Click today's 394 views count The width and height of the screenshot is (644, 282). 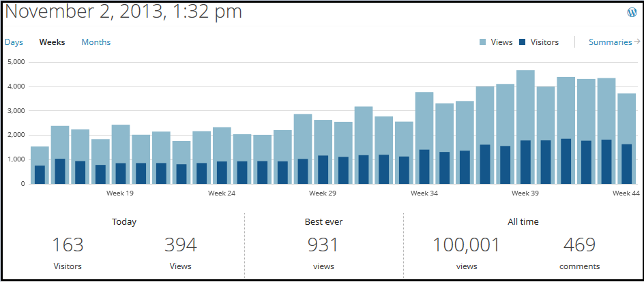pyautogui.click(x=180, y=245)
